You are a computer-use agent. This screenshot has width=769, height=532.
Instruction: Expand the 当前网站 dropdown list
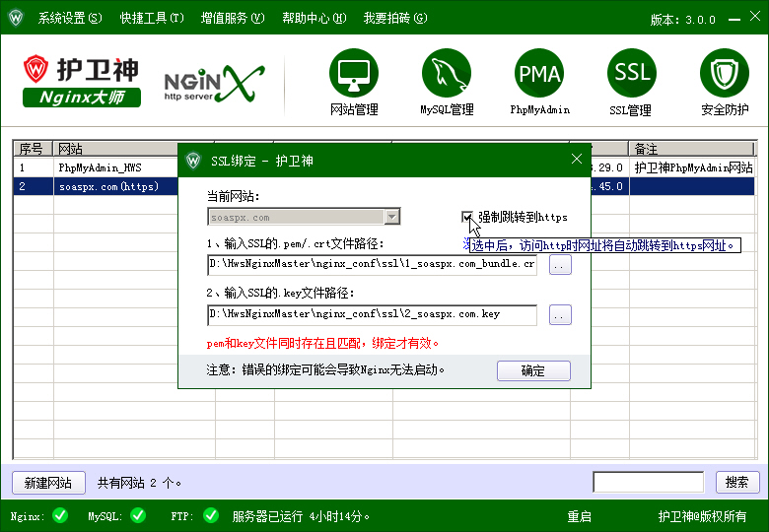tap(391, 218)
